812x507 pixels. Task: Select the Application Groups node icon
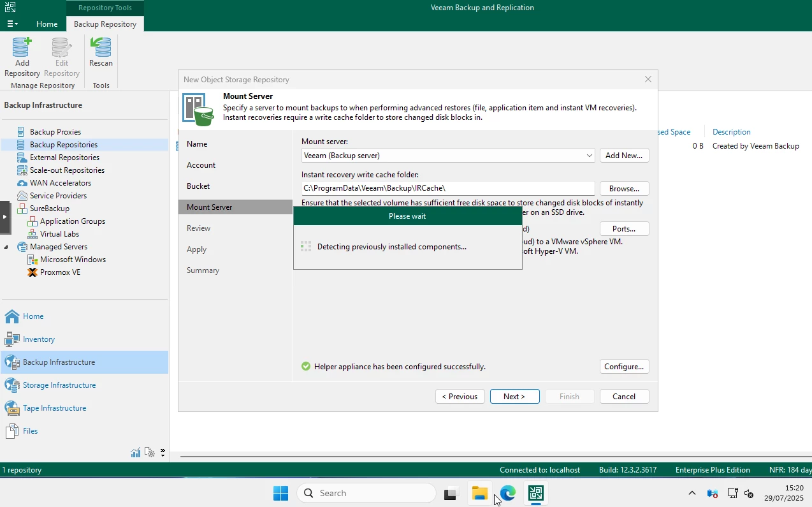pyautogui.click(x=32, y=221)
